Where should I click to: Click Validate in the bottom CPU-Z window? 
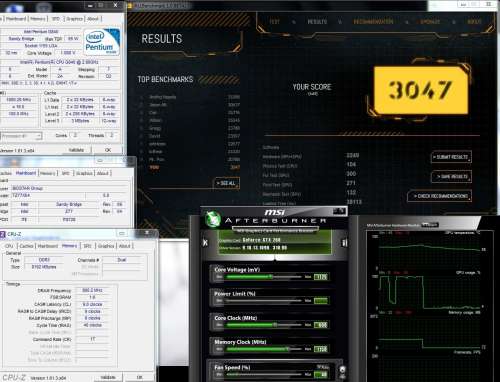pos(108,377)
